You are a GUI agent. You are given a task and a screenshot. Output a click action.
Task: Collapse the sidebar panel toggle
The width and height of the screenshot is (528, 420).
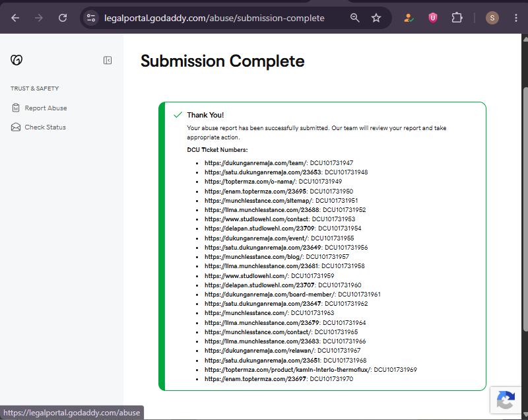click(x=108, y=60)
